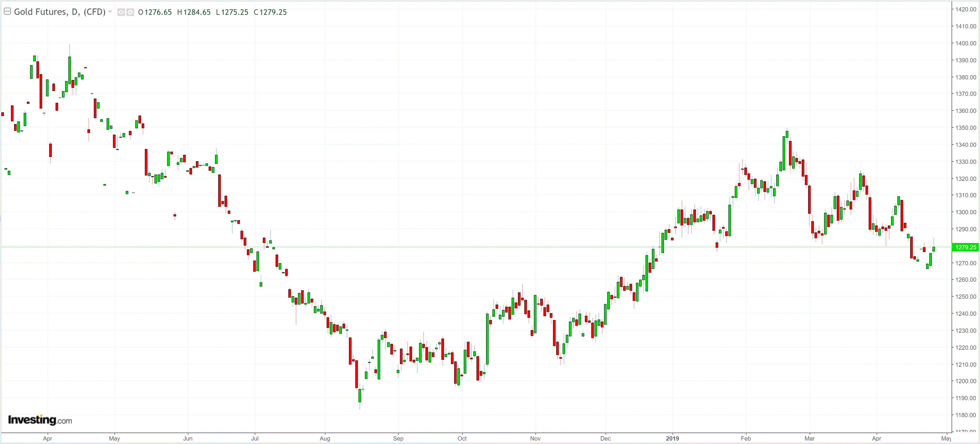Click the close value 1279.25 in the legend
The image size is (980, 444).
click(x=273, y=12)
